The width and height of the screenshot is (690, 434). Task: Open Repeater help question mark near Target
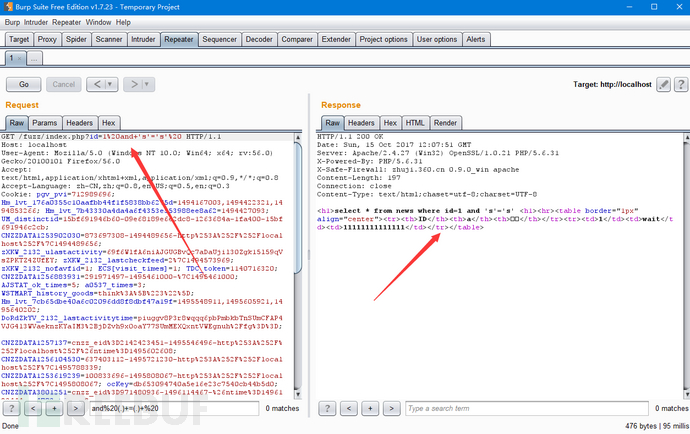click(x=680, y=84)
